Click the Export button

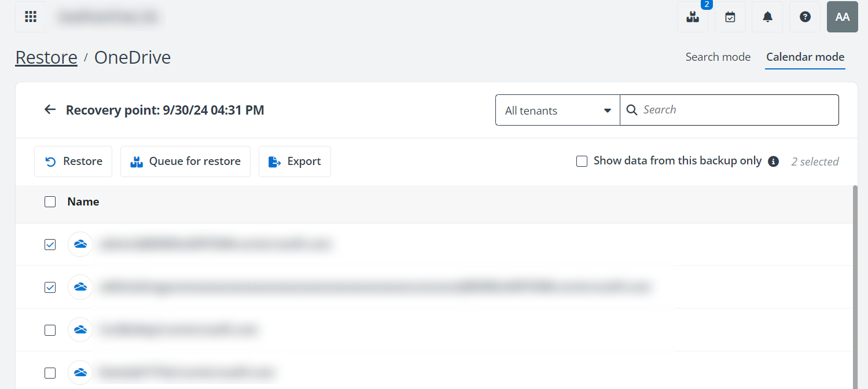[x=295, y=162]
